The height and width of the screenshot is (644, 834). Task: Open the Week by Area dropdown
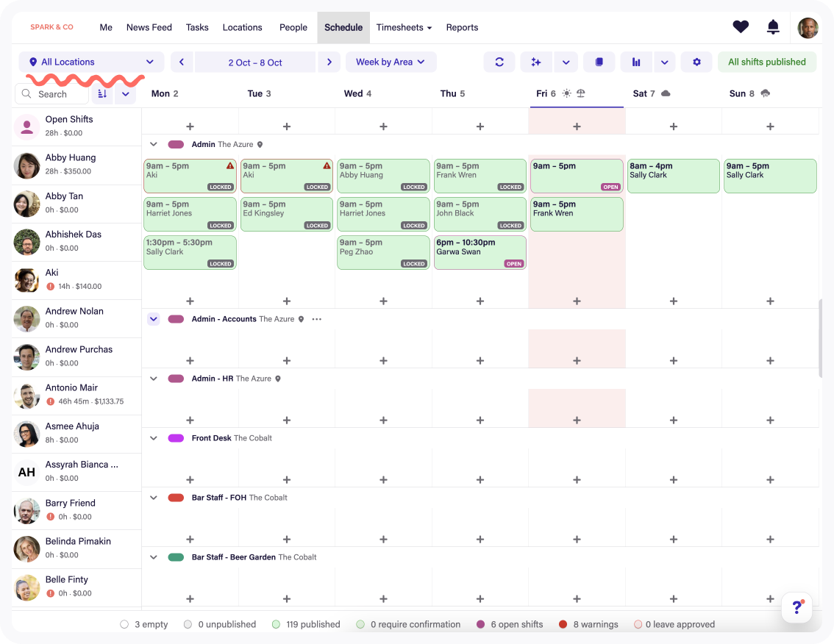click(391, 62)
